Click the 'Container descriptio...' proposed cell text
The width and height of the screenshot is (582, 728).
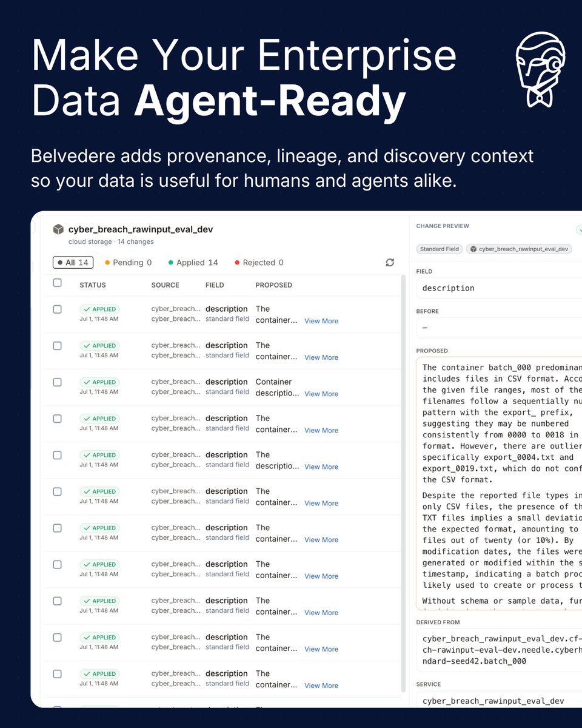tap(277, 387)
